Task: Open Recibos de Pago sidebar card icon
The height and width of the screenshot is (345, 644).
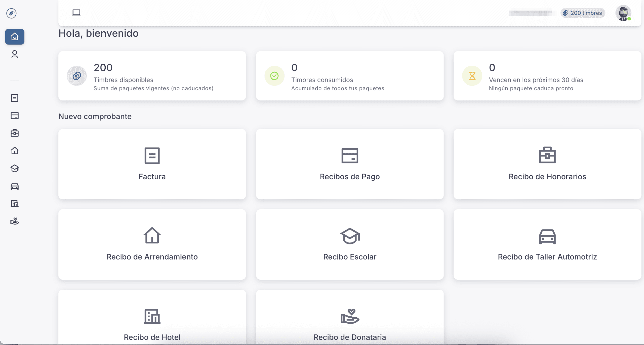Action: (x=15, y=116)
